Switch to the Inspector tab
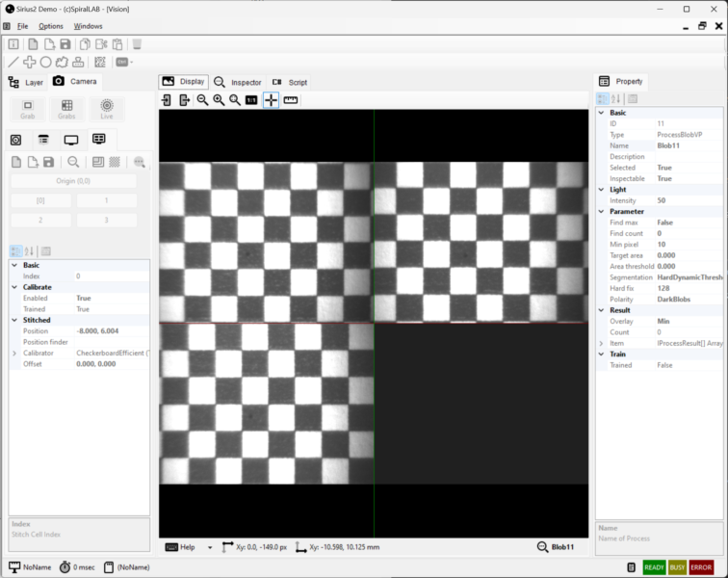 coord(238,82)
